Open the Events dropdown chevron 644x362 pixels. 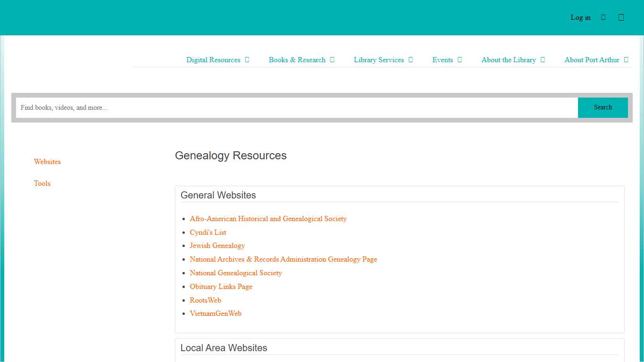[x=459, y=60]
